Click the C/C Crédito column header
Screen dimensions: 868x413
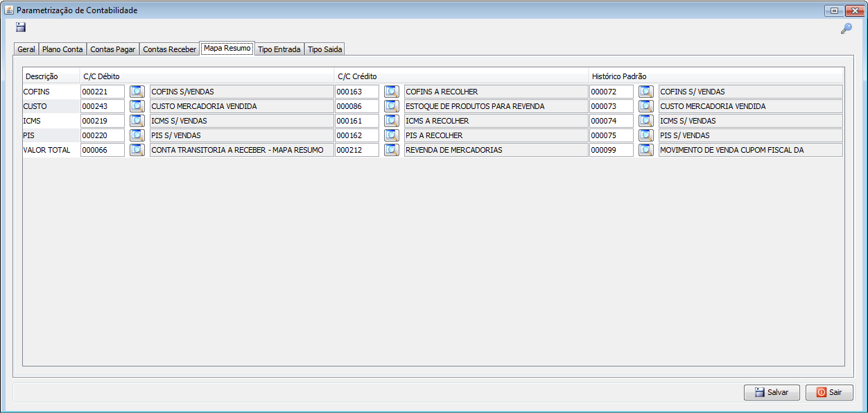tap(357, 76)
